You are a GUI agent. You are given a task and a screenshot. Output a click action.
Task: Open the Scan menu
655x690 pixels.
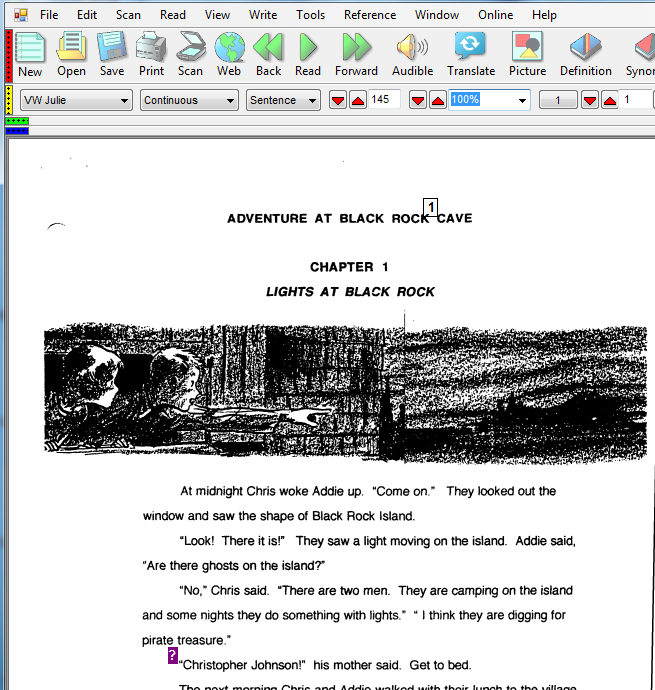click(x=128, y=15)
